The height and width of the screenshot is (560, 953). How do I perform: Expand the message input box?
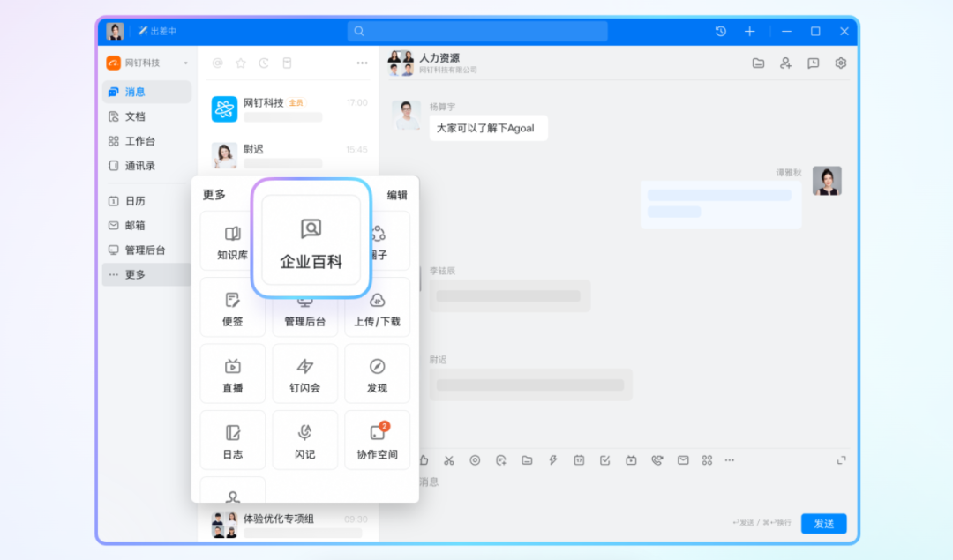tap(841, 460)
